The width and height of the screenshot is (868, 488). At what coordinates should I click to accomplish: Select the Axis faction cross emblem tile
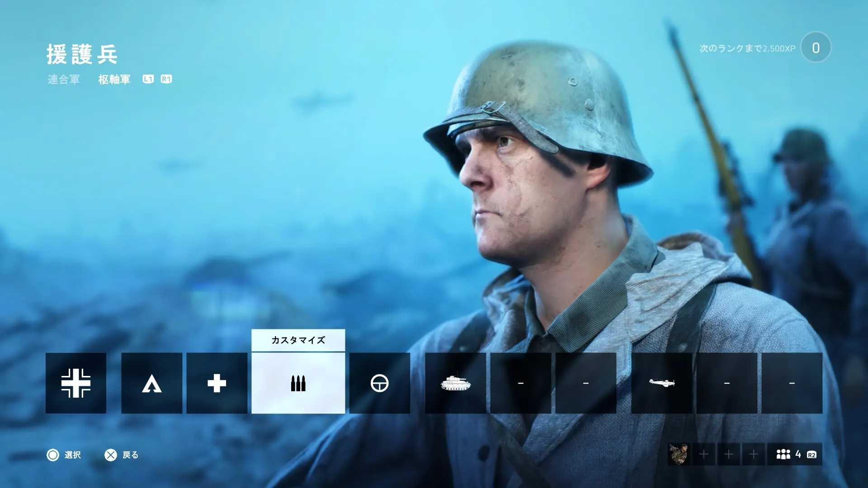tap(76, 383)
